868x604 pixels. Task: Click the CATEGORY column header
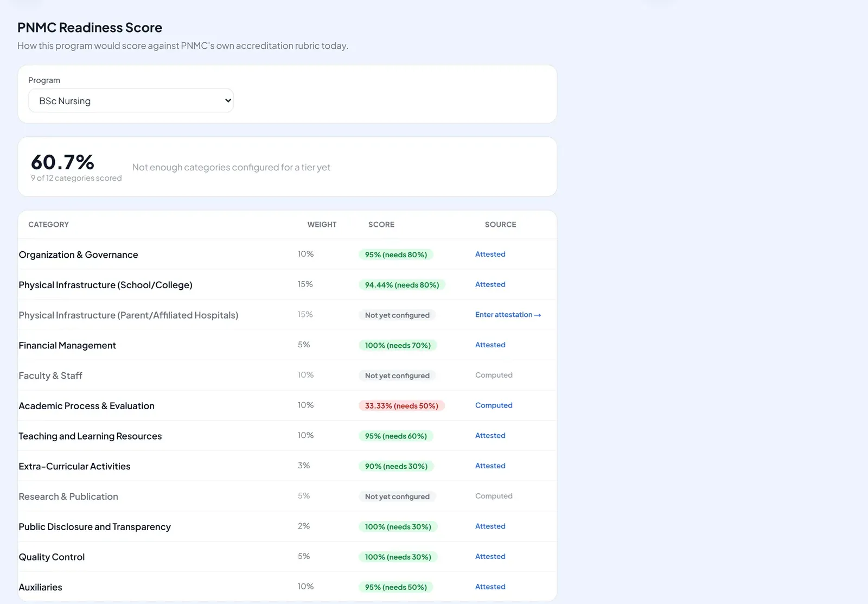49,224
